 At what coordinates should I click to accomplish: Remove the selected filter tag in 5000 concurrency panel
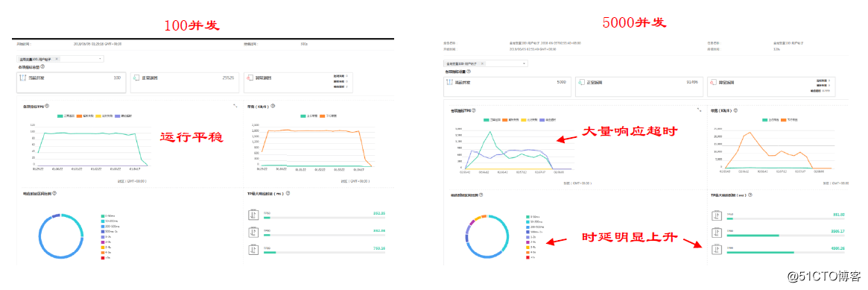pyautogui.click(x=482, y=63)
